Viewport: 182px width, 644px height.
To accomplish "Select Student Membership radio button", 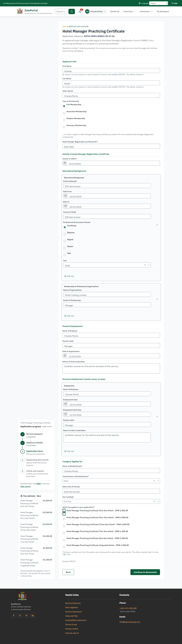I will pos(64,120).
